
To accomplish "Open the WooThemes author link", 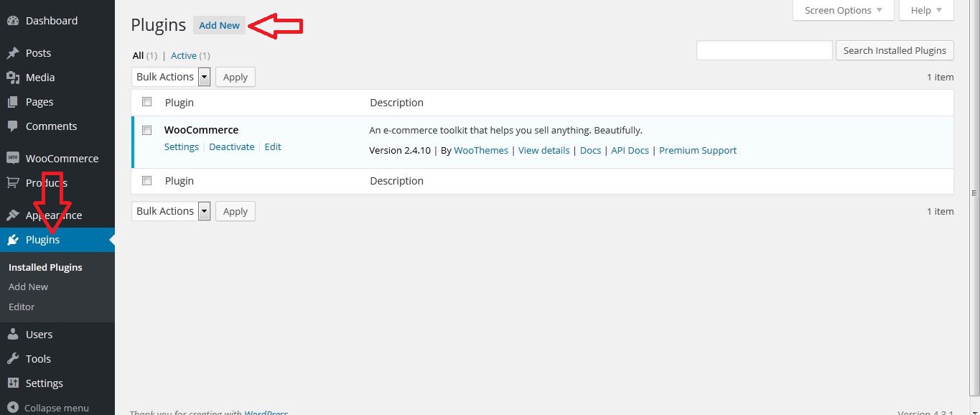I will tap(481, 150).
